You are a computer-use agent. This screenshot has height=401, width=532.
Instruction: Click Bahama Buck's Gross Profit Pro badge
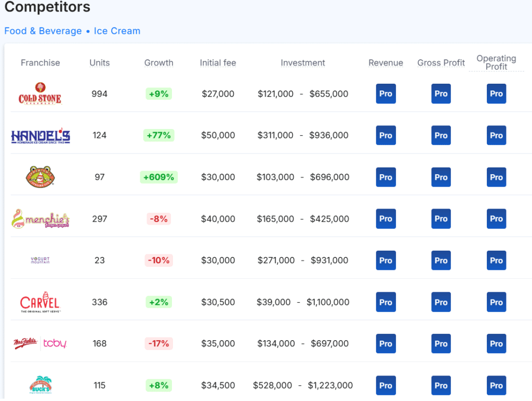click(441, 385)
